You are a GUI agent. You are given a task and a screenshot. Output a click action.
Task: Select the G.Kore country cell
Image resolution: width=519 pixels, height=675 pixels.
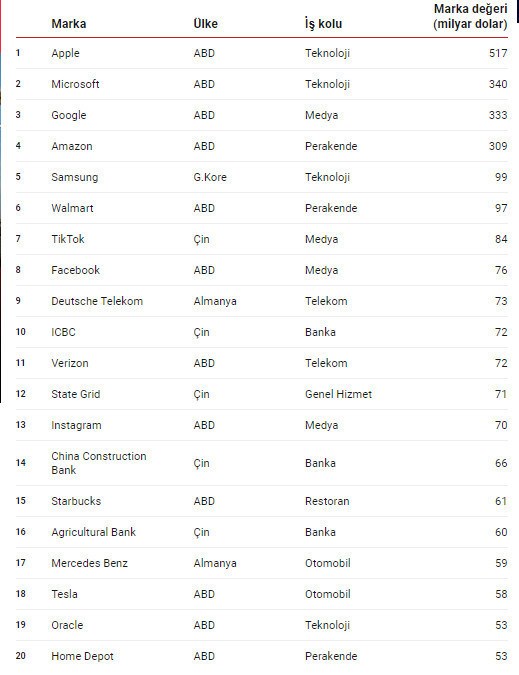click(x=210, y=177)
